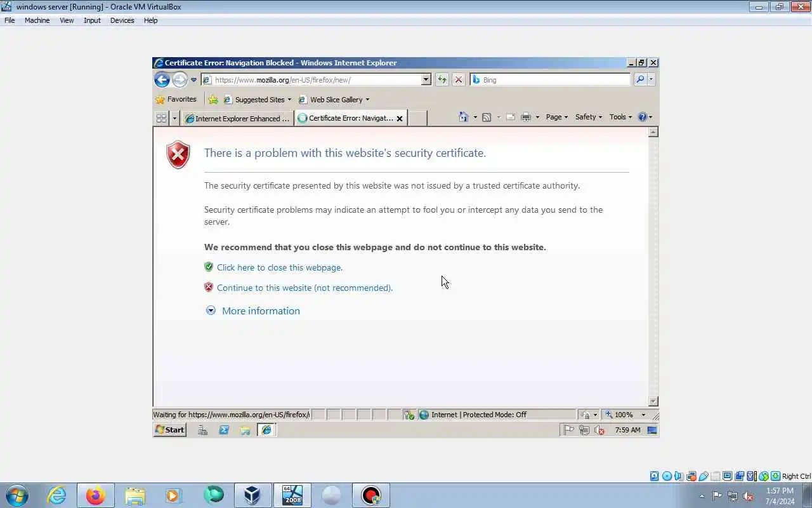Open VirtualBox cube icon on host taskbar
This screenshot has height=508, width=812.
click(252, 495)
